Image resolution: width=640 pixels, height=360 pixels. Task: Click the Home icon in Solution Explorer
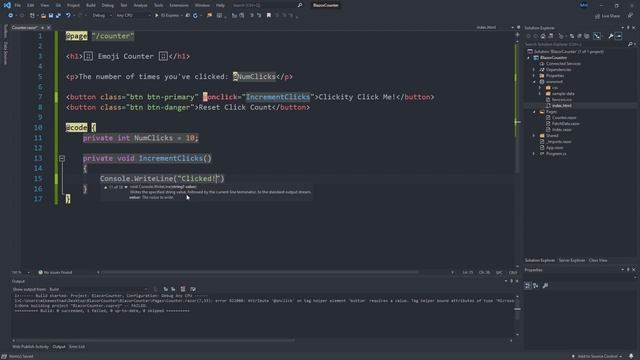543,36
